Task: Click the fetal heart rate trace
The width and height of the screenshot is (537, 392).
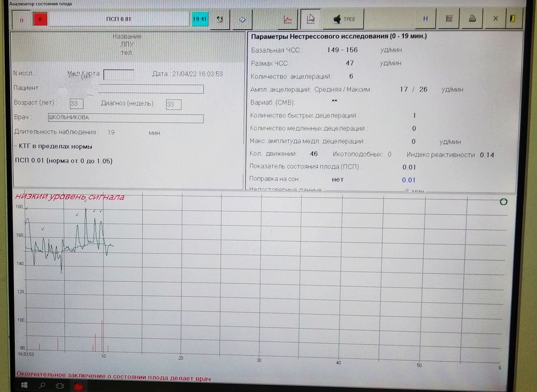Action: pos(68,241)
